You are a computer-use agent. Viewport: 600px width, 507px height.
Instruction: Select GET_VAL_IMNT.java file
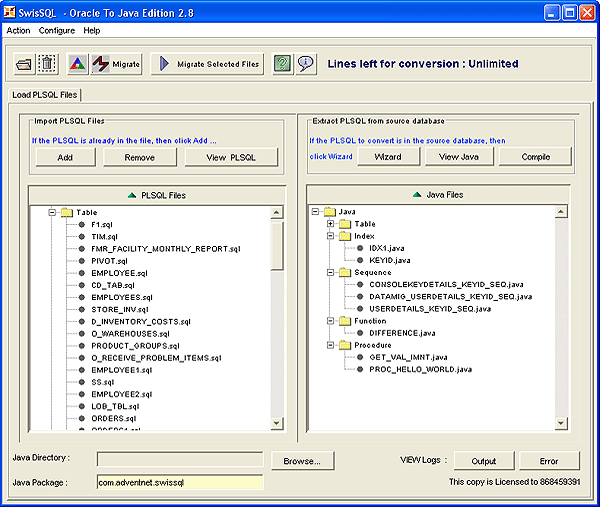coord(408,357)
